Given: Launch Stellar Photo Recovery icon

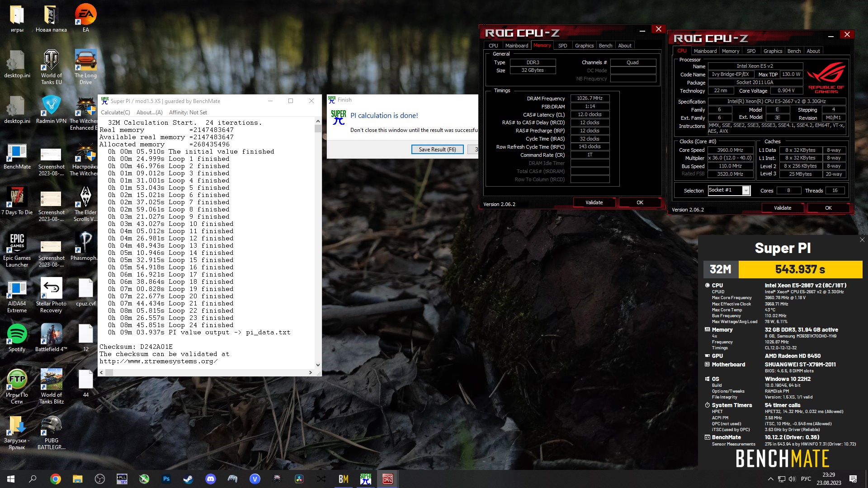Looking at the screenshot, I should (51, 295).
